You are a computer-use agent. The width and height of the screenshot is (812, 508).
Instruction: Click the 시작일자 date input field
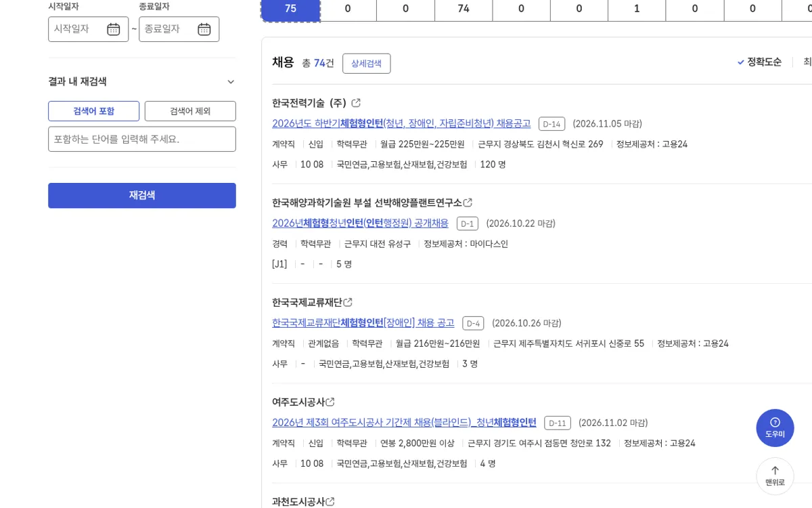88,29
